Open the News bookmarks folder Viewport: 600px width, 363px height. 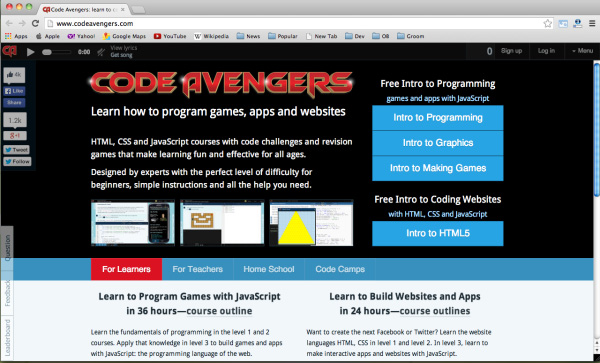(248, 36)
